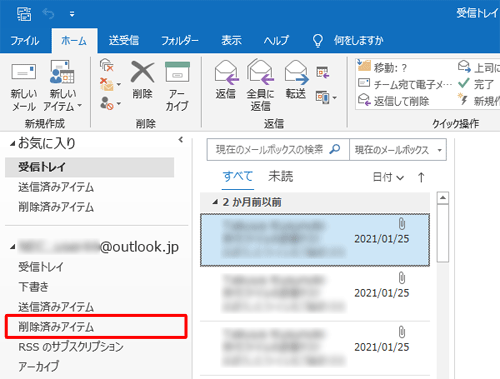Open the 下書き folder

[x=33, y=287]
